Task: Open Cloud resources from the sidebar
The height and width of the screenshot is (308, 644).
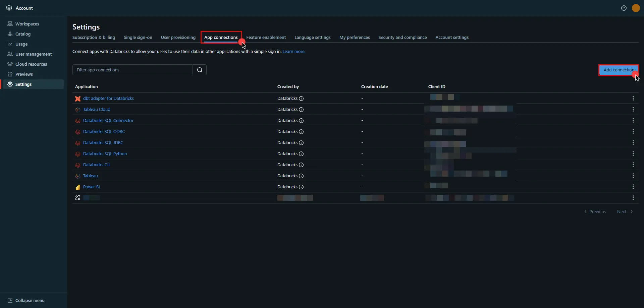Action: point(31,64)
